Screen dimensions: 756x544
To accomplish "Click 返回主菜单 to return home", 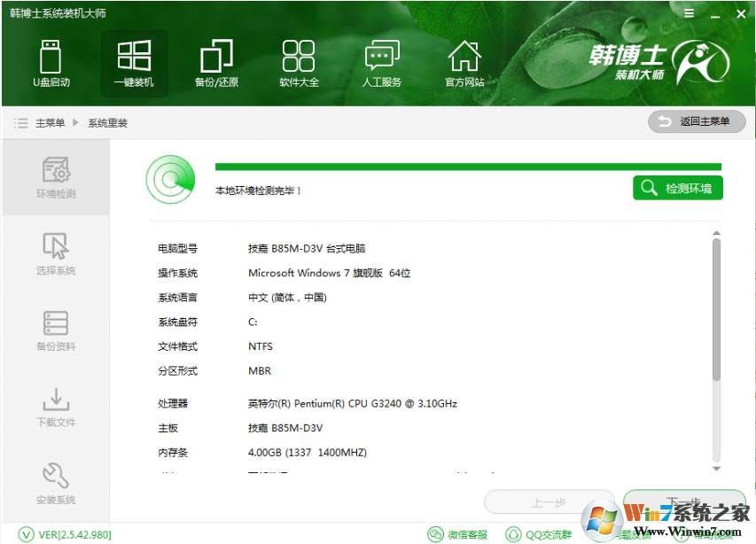I will 697,121.
